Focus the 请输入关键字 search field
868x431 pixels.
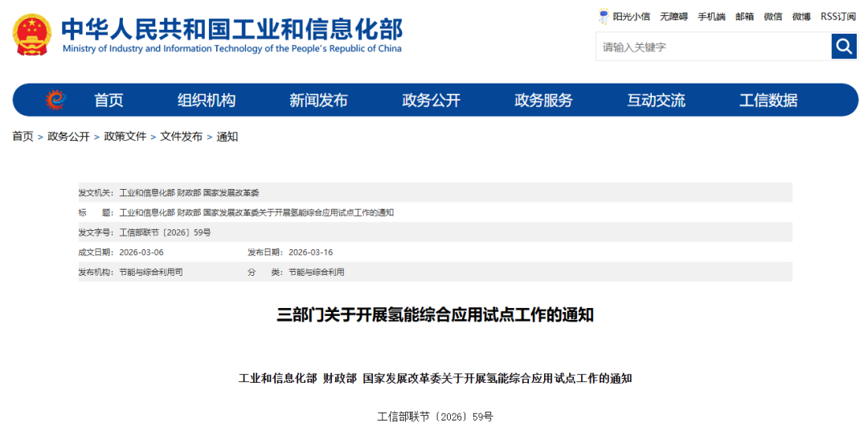[x=714, y=47]
